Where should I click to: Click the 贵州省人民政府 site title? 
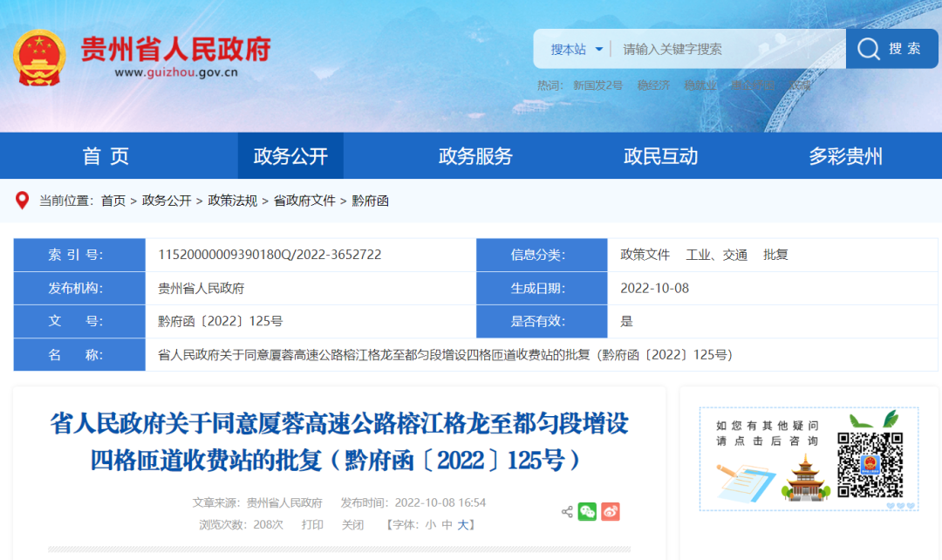tap(176, 49)
